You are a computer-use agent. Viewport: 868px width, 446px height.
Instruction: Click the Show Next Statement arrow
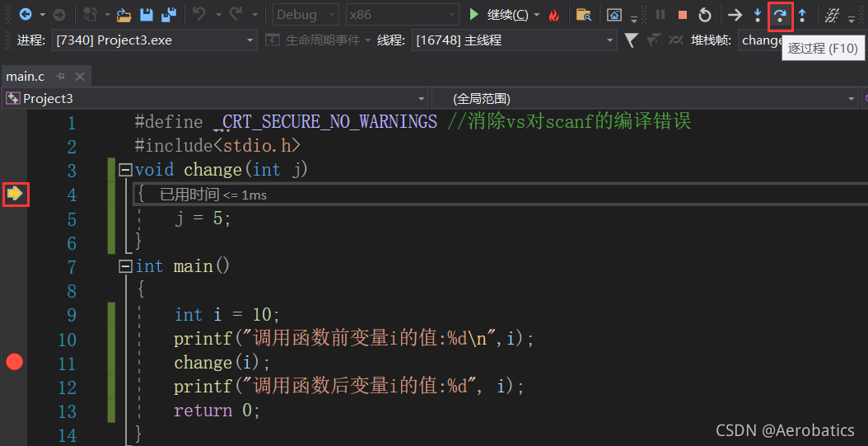[735, 15]
